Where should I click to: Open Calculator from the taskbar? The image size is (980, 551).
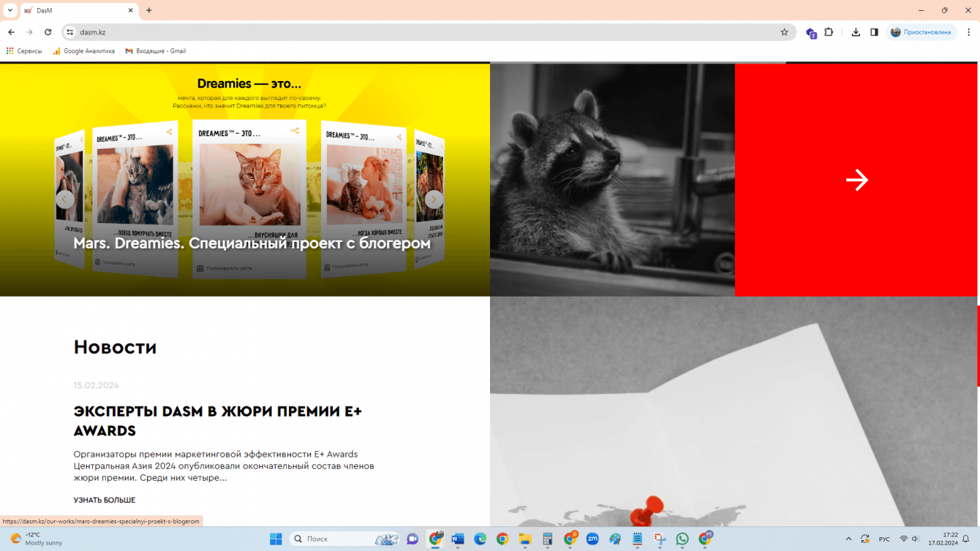(547, 539)
